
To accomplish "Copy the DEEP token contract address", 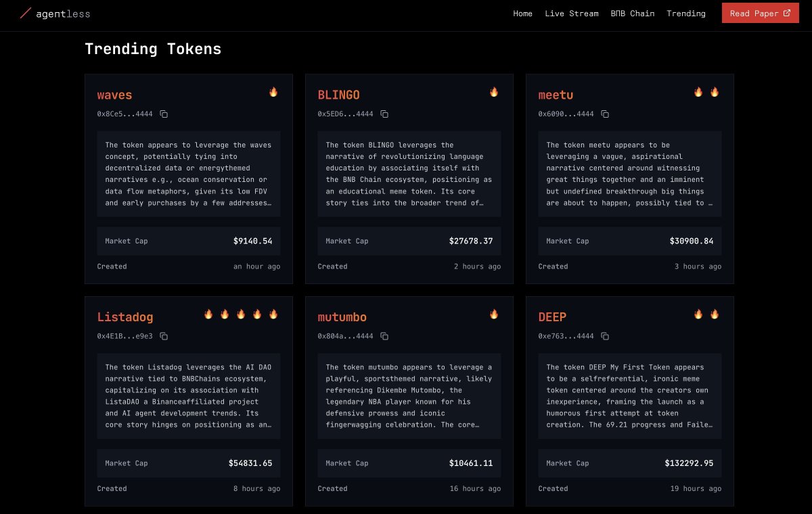I will pos(604,336).
